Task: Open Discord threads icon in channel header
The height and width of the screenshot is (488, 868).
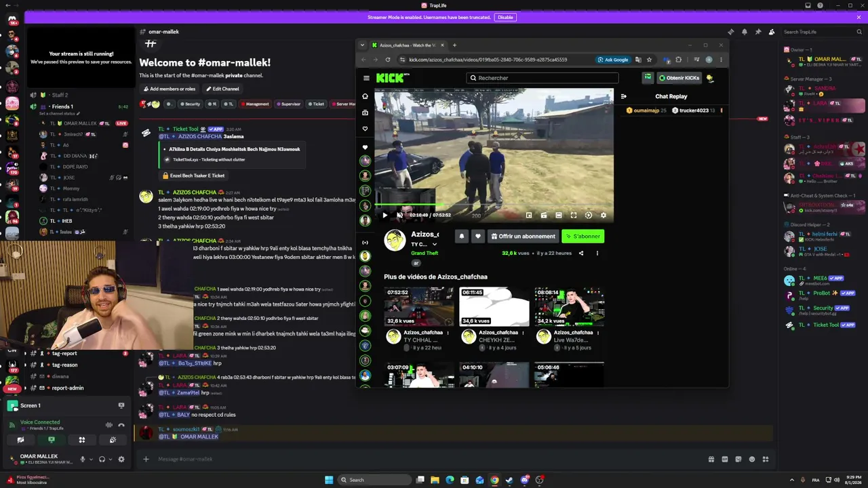Action: pos(731,32)
